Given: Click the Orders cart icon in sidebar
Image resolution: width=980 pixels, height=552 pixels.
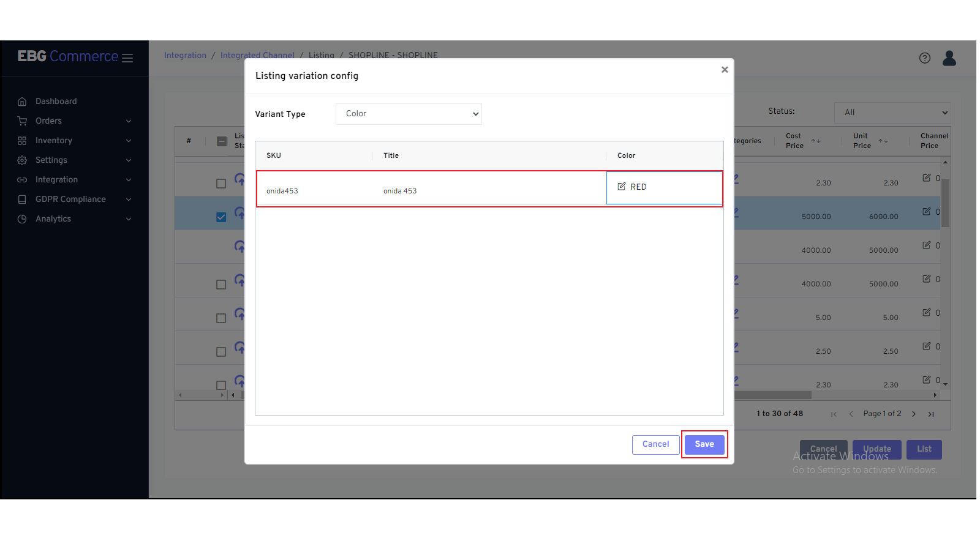Looking at the screenshot, I should 22,121.
